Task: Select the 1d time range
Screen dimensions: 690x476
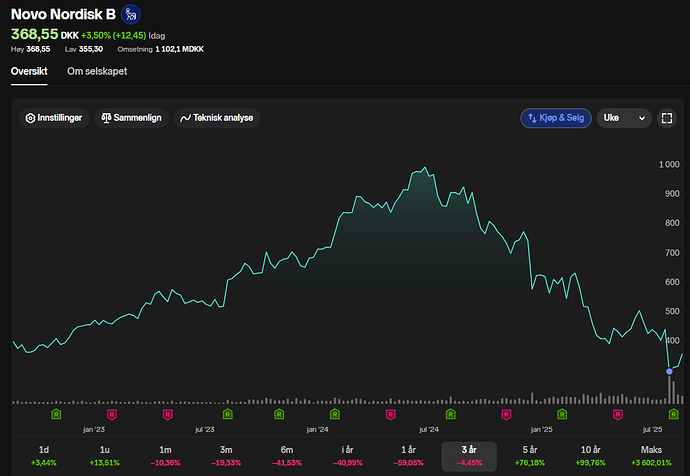Action: [x=44, y=456]
